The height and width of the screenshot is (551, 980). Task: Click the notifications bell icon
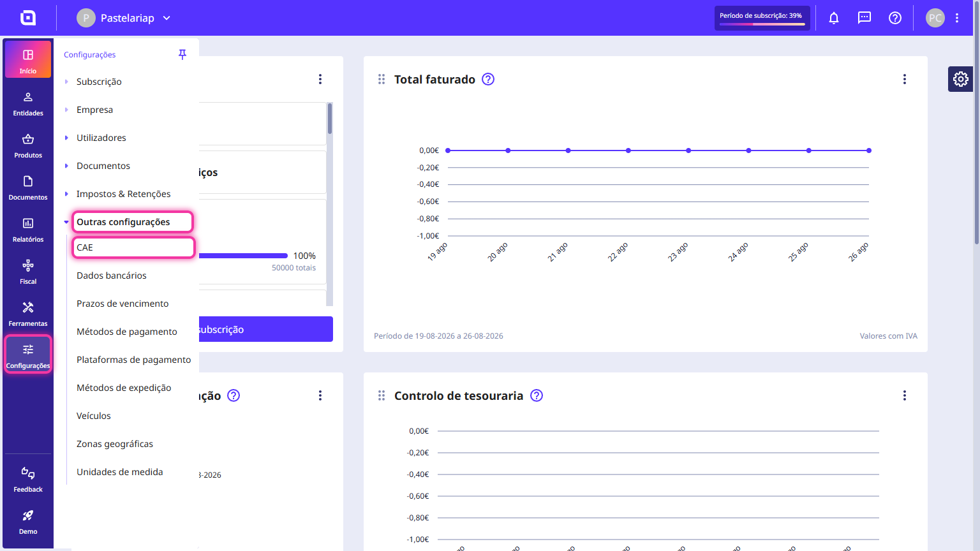pyautogui.click(x=834, y=18)
